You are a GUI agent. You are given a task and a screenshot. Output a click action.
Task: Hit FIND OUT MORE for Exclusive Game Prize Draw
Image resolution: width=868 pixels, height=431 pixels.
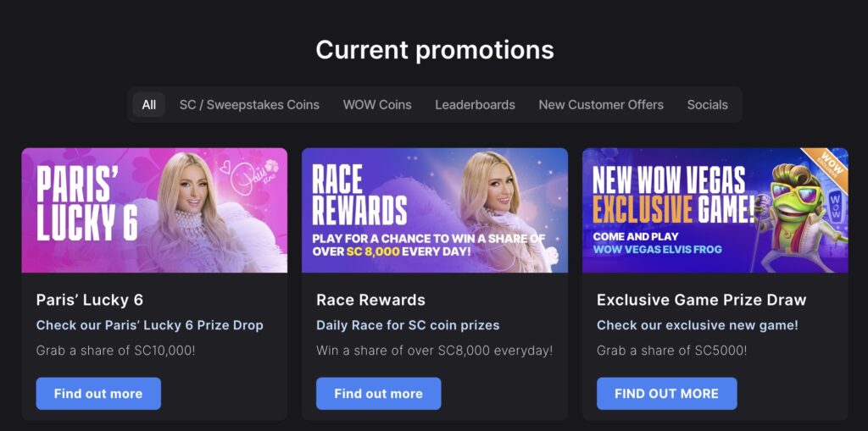666,394
